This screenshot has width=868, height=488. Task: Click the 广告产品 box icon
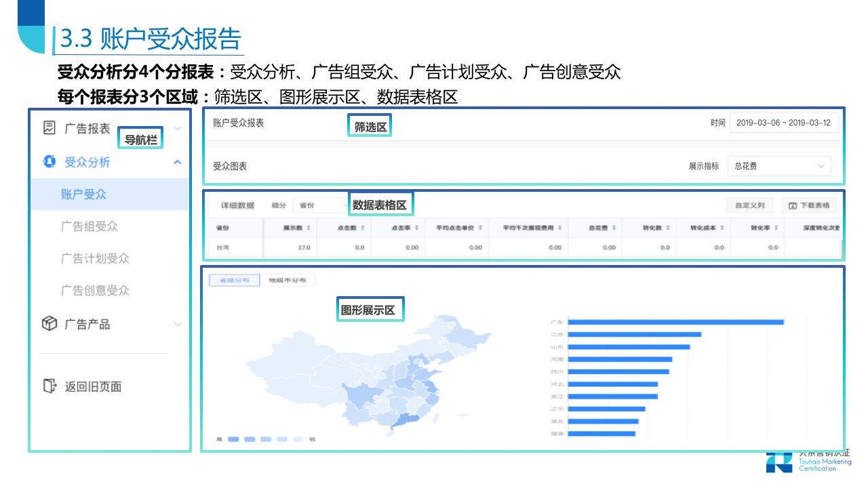(x=50, y=324)
